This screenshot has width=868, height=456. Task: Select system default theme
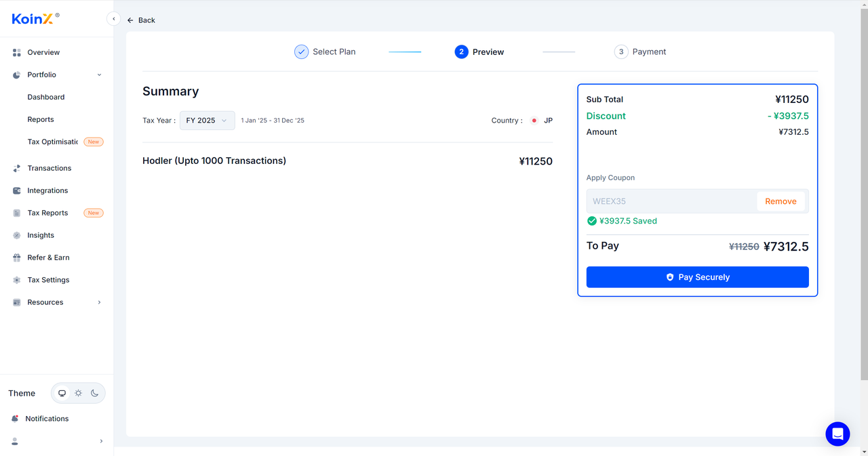click(x=62, y=393)
